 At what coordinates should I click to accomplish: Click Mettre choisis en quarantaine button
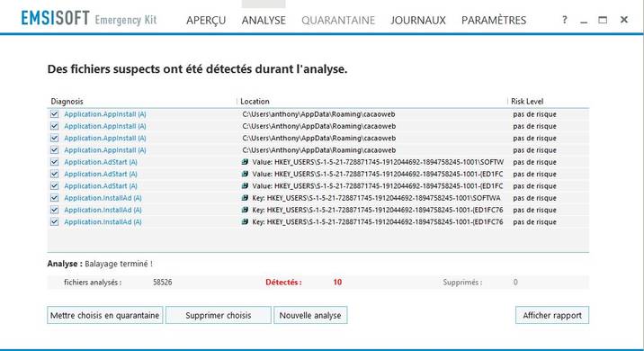click(x=104, y=315)
